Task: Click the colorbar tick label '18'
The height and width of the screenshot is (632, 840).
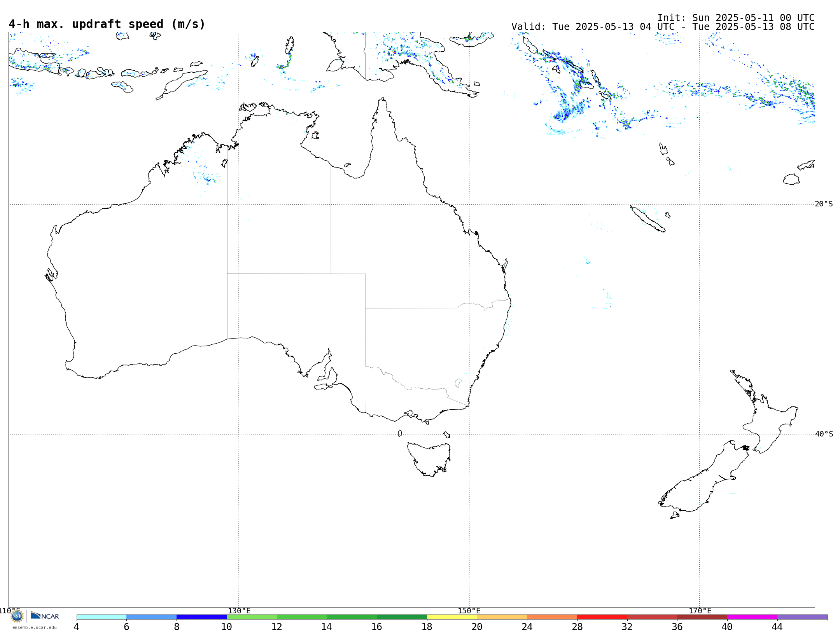Action: tap(427, 627)
